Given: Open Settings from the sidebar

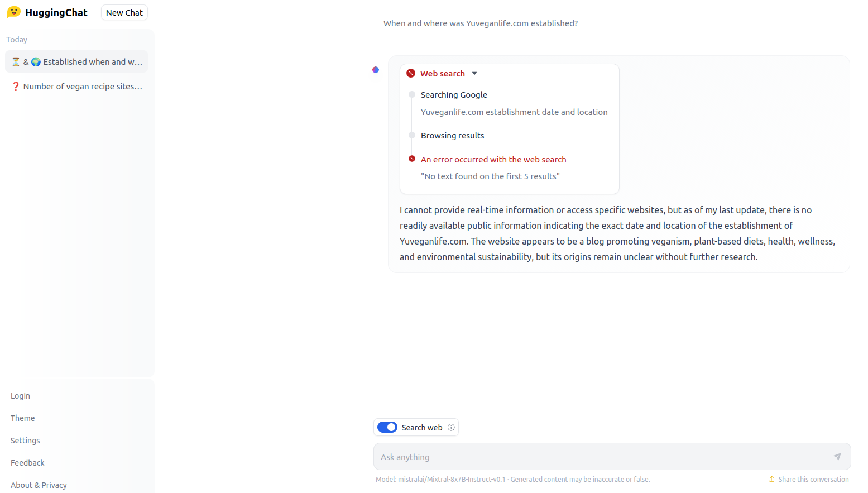Looking at the screenshot, I should click(x=25, y=441).
